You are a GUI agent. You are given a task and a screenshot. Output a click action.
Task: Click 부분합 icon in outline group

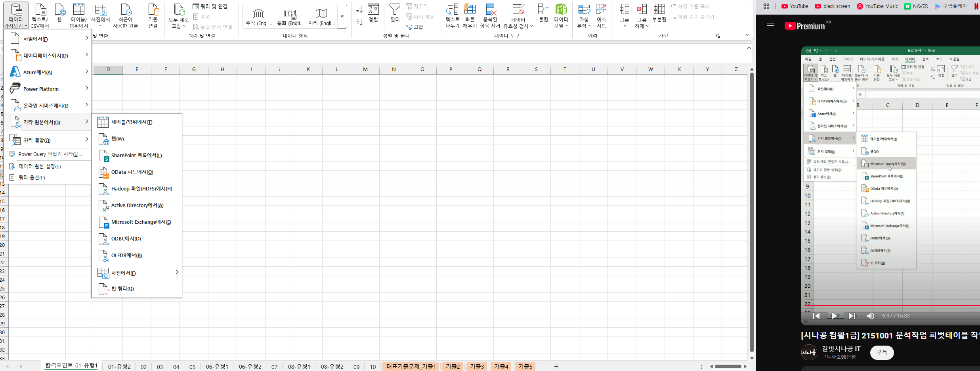pyautogui.click(x=659, y=10)
